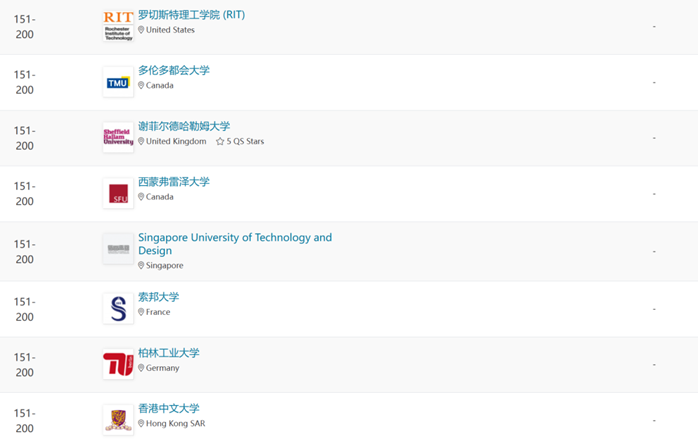
Task: Click the 5 QS Stars star icon
Action: (220, 142)
